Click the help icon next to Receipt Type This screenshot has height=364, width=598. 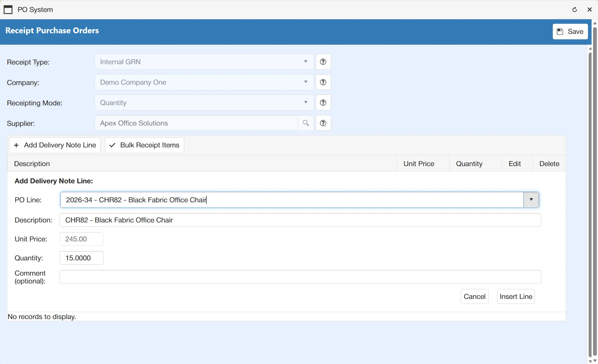pyautogui.click(x=323, y=62)
